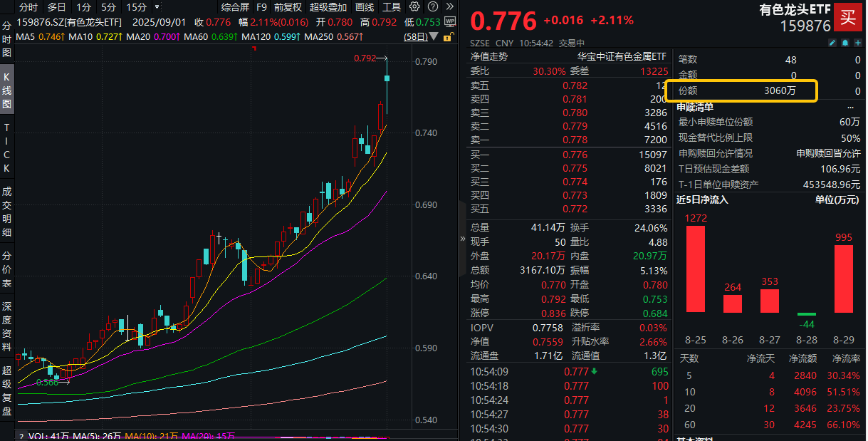The width and height of the screenshot is (868, 441).
Task: Click the help question-mark icon
Action: click(433, 6)
